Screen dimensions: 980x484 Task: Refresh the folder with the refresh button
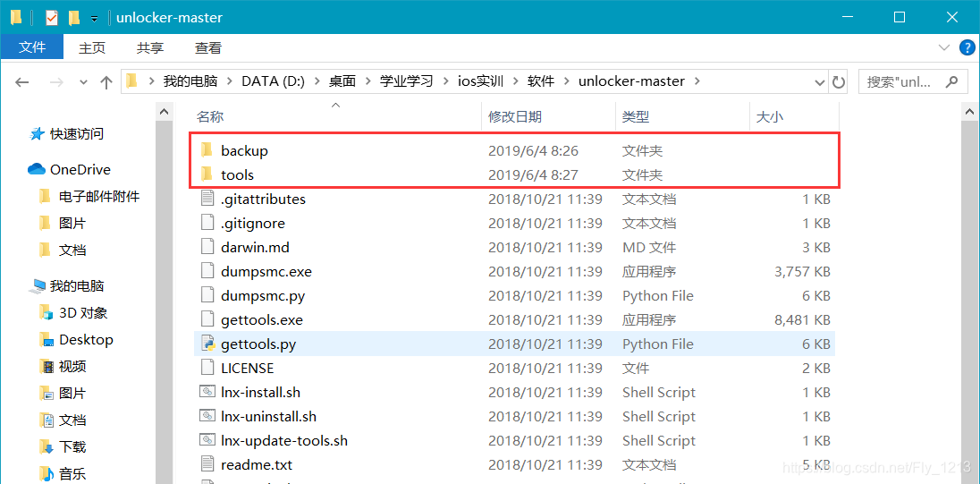tap(838, 82)
